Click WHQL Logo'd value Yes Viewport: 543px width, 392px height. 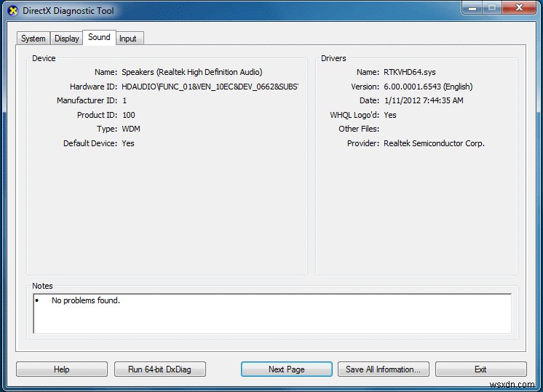390,115
